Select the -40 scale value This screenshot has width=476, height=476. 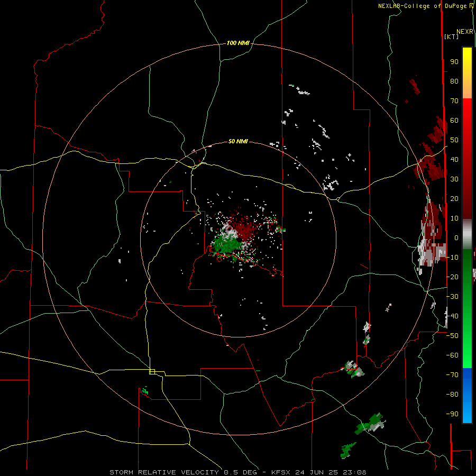[x=452, y=316]
